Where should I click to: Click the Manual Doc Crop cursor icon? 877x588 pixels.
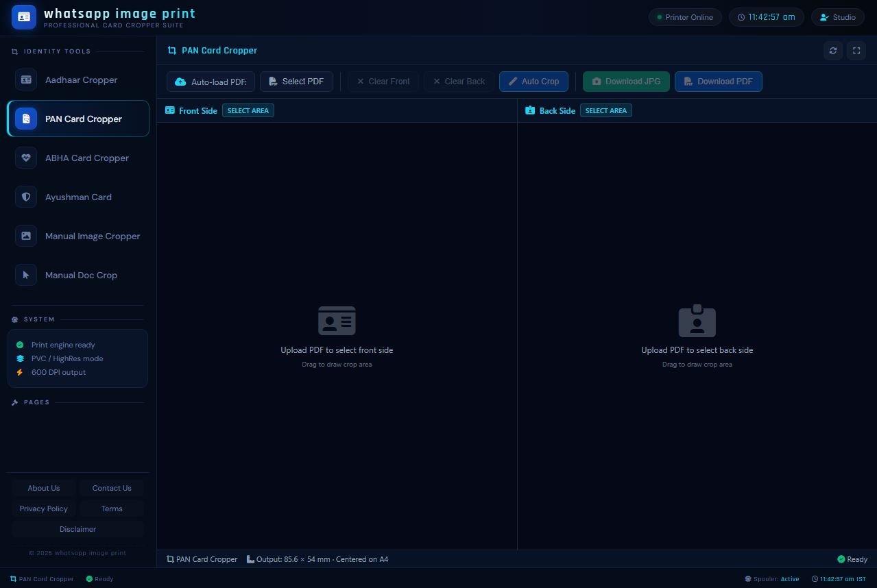(26, 275)
